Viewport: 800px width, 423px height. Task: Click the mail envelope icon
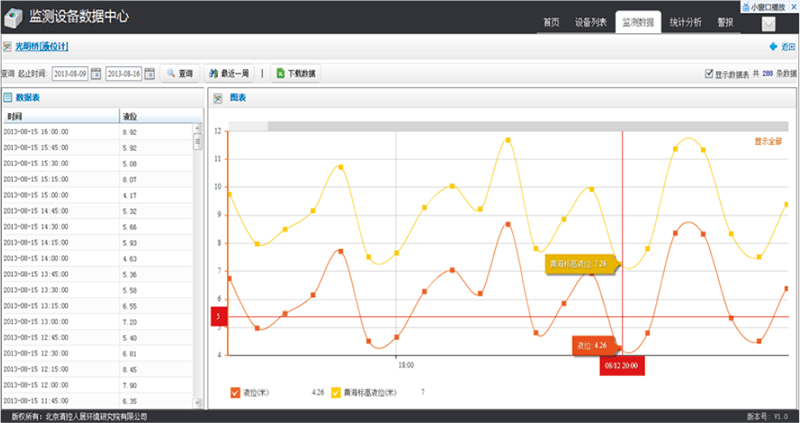click(x=769, y=24)
